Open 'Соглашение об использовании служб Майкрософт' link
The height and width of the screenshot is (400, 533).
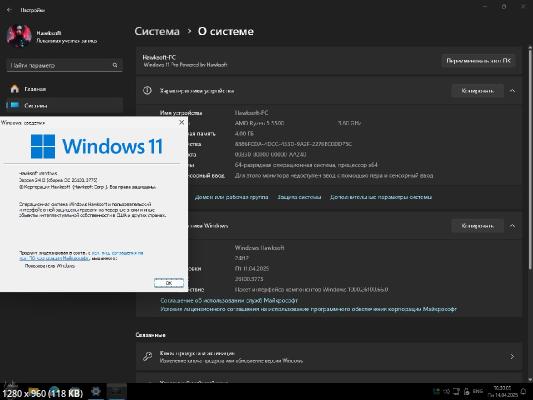click(x=229, y=300)
